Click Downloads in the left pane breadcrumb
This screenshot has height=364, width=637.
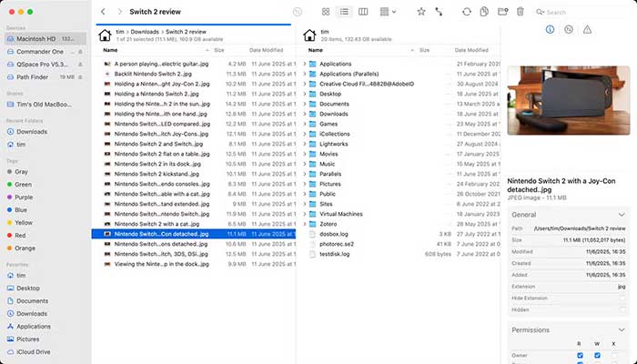[x=145, y=32]
